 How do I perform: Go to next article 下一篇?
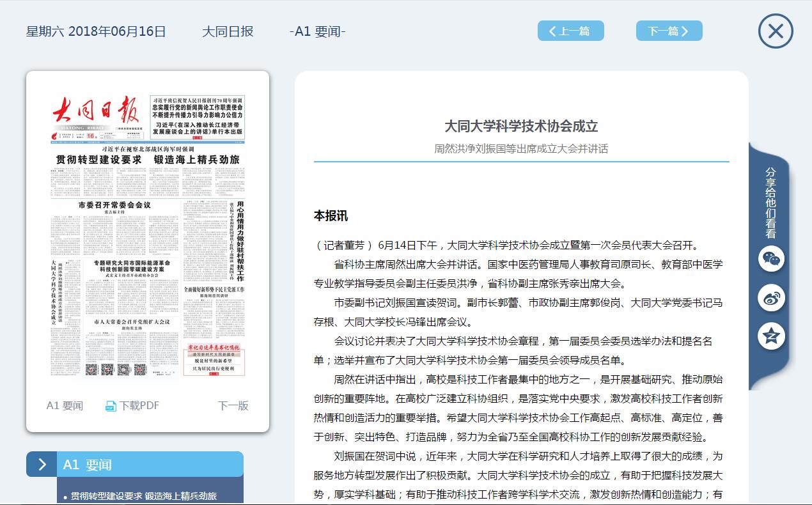[669, 31]
